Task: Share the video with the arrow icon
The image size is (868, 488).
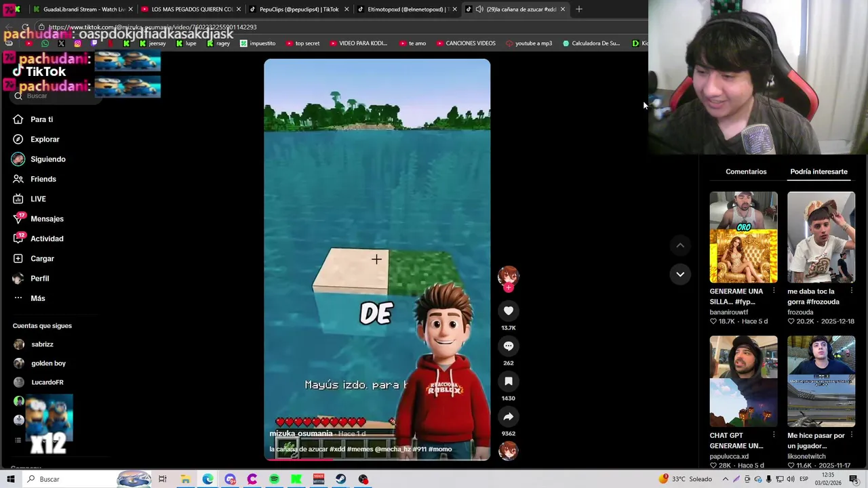Action: click(x=508, y=416)
